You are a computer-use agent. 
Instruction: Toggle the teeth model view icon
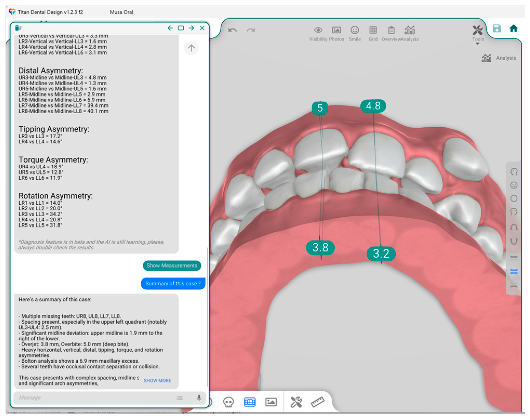pos(250,402)
